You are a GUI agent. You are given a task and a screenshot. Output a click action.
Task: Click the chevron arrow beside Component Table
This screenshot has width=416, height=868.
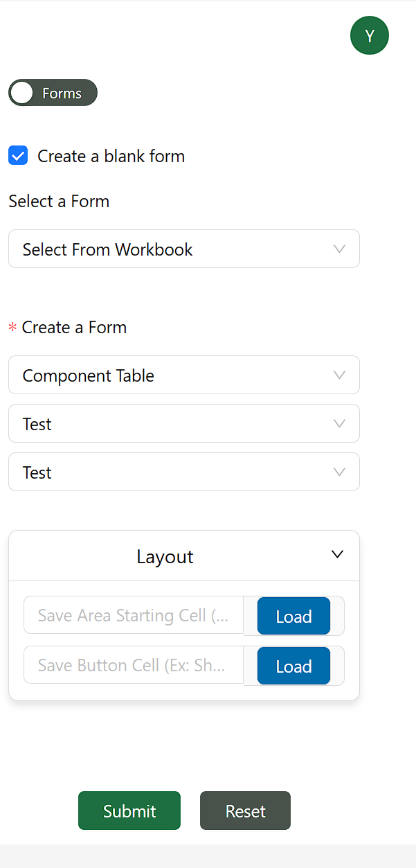(339, 375)
